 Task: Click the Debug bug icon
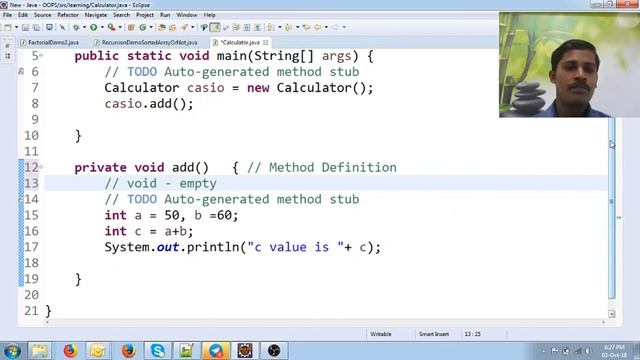[x=76, y=27]
